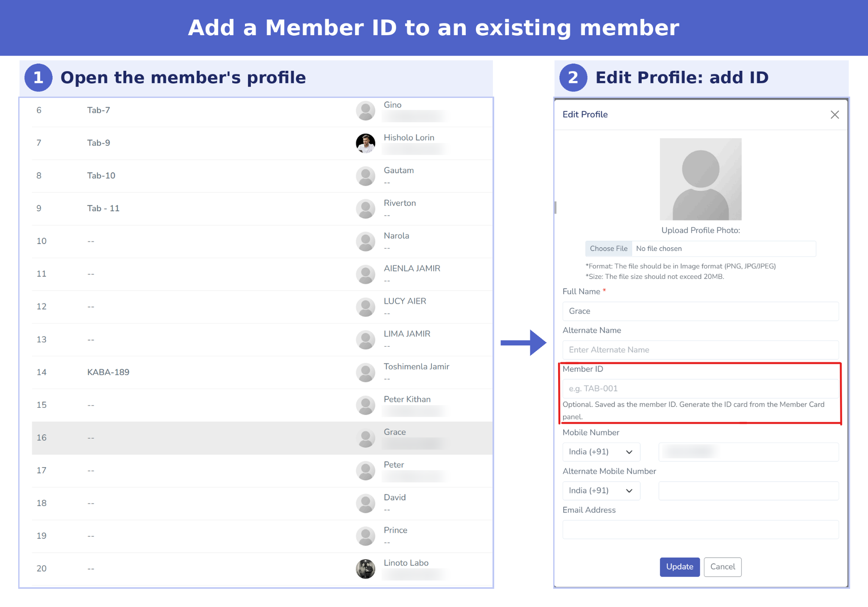The image size is (868, 607).
Task: Click Gautam's avatar icon
Action: click(365, 176)
